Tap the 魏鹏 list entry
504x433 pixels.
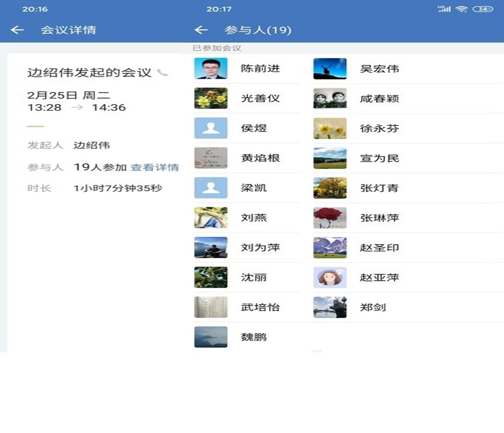click(254, 337)
